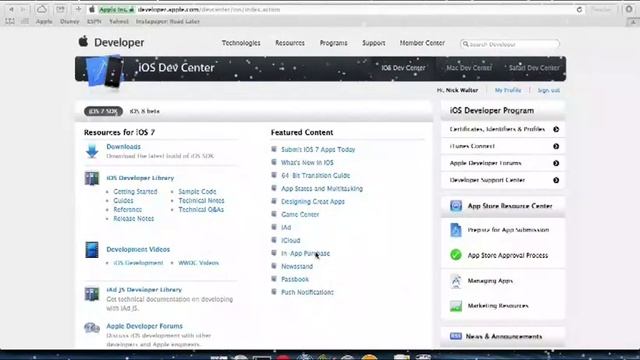Image resolution: width=640 pixels, height=360 pixels.
Task: Click the Apple Developer Forums chat icon
Action: tap(92, 328)
